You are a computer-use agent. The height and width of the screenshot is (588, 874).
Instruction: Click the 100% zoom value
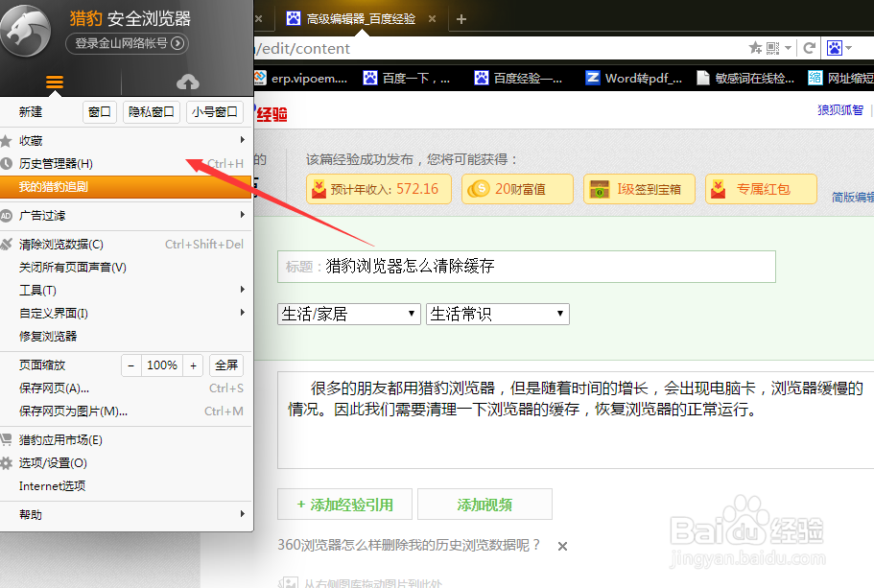pos(162,365)
